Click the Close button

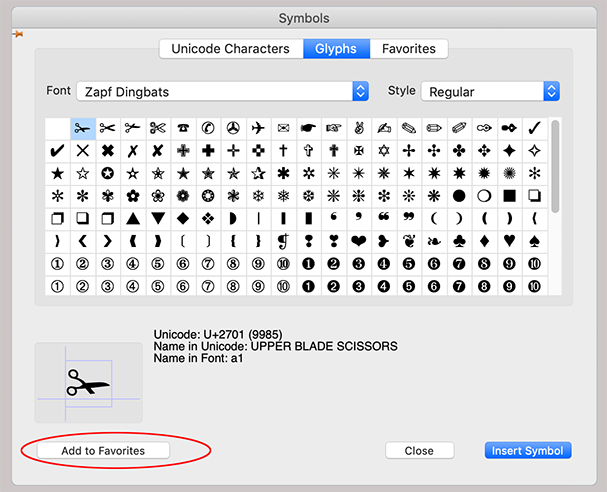[x=419, y=451]
